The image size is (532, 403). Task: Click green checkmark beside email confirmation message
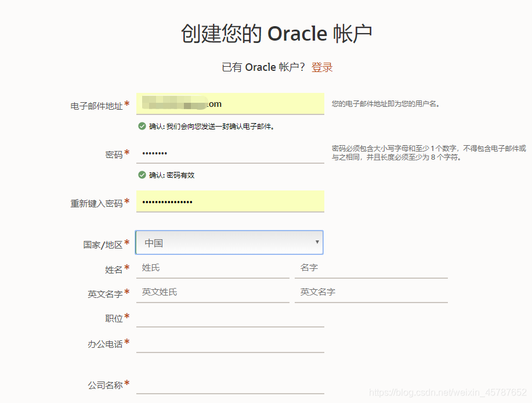(x=142, y=126)
